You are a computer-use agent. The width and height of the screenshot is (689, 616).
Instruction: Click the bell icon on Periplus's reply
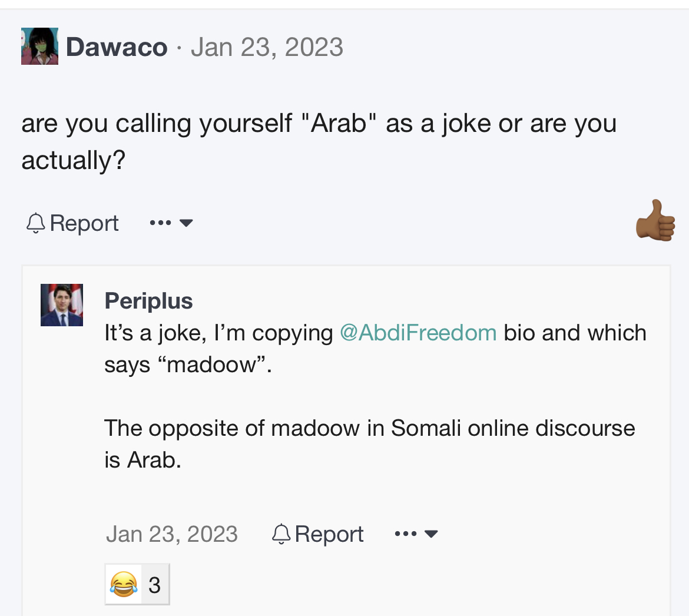(281, 534)
